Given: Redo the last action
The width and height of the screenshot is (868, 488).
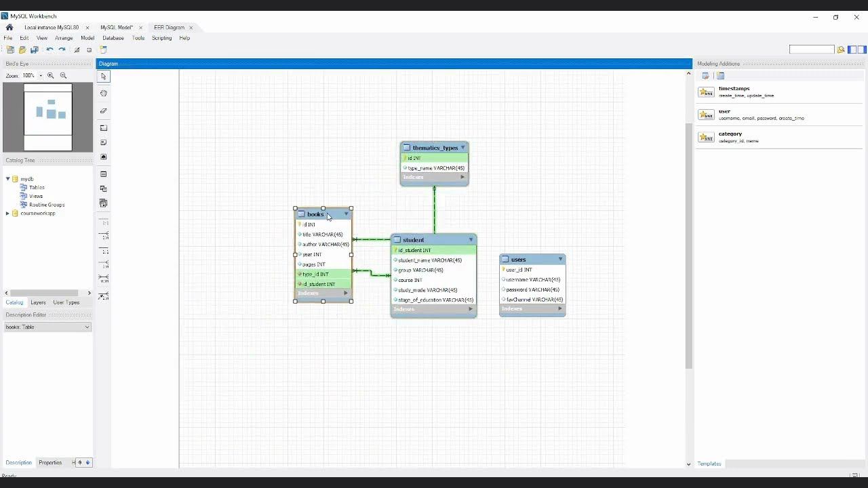Looking at the screenshot, I should tap(62, 49).
